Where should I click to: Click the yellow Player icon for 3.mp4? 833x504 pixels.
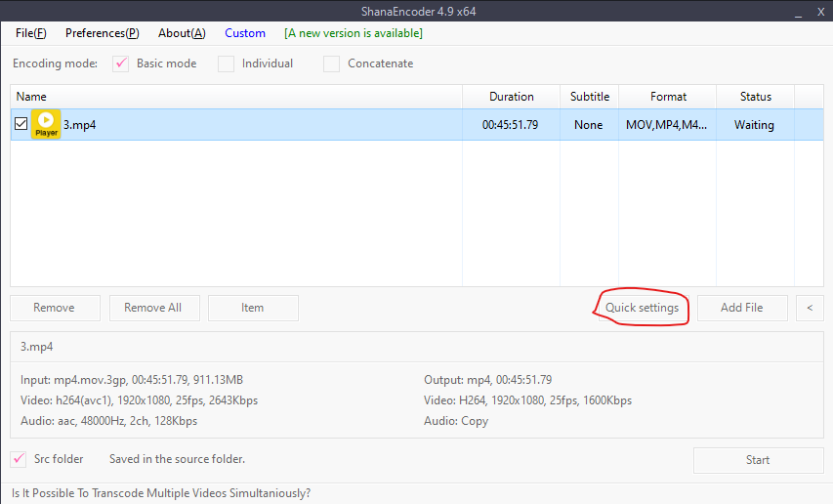click(x=46, y=124)
